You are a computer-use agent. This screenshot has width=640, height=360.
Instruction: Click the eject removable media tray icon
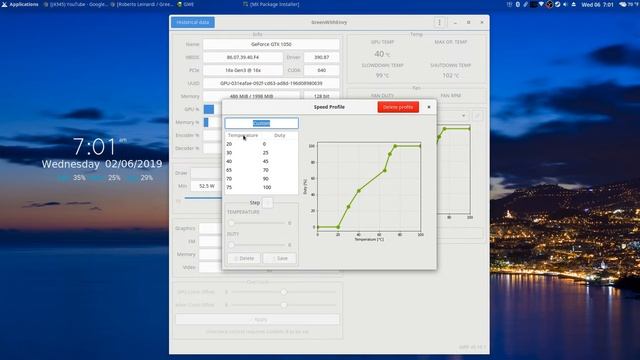tap(574, 4)
